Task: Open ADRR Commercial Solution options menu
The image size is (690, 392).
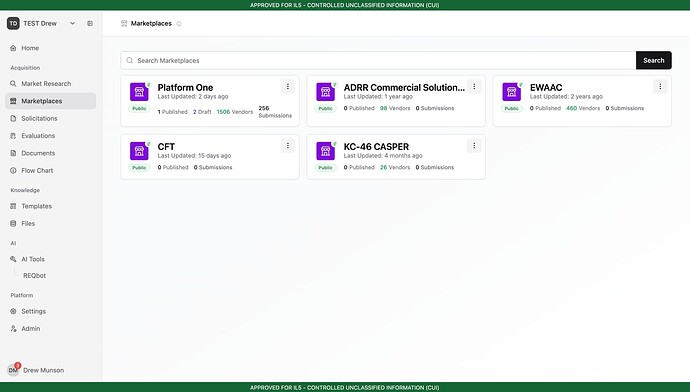Action: [x=474, y=87]
